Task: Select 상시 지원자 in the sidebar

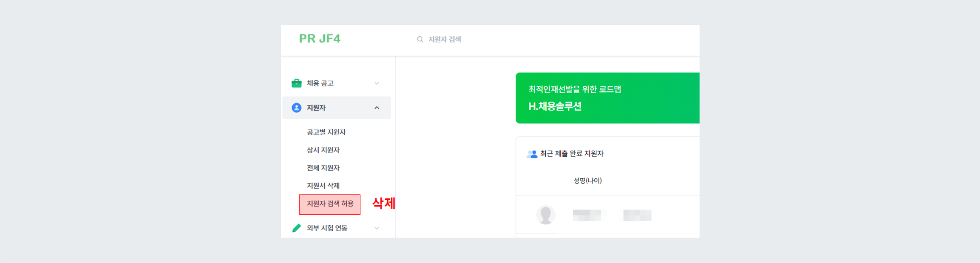Action: tap(324, 150)
